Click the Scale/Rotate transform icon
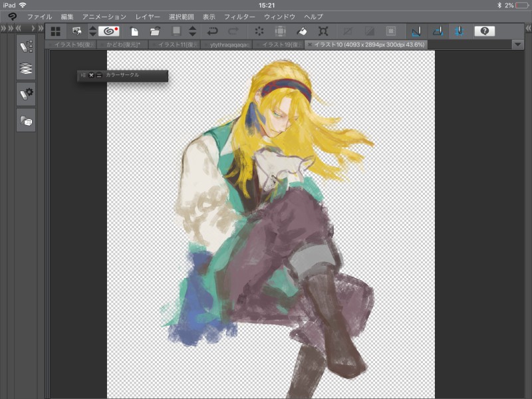 [x=323, y=31]
